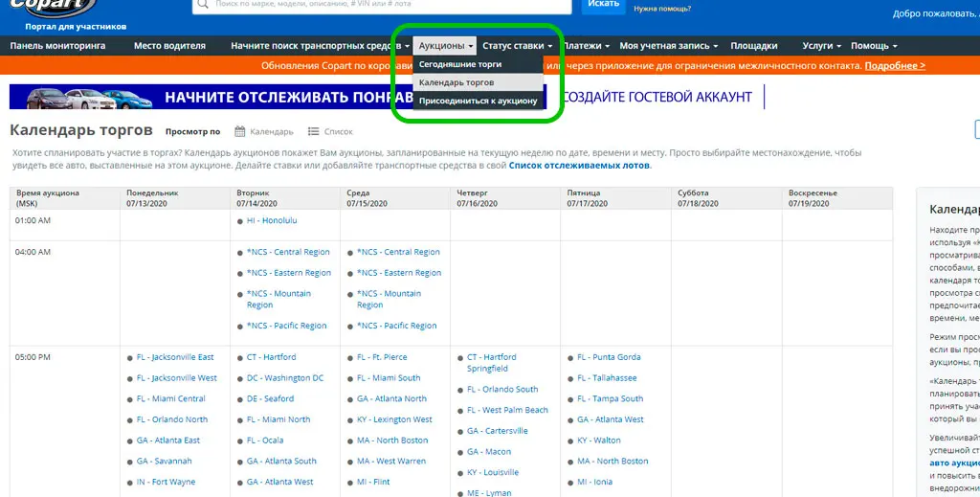Select Присоединиться к аукциону menu entry
This screenshot has height=497, width=980.
point(479,101)
